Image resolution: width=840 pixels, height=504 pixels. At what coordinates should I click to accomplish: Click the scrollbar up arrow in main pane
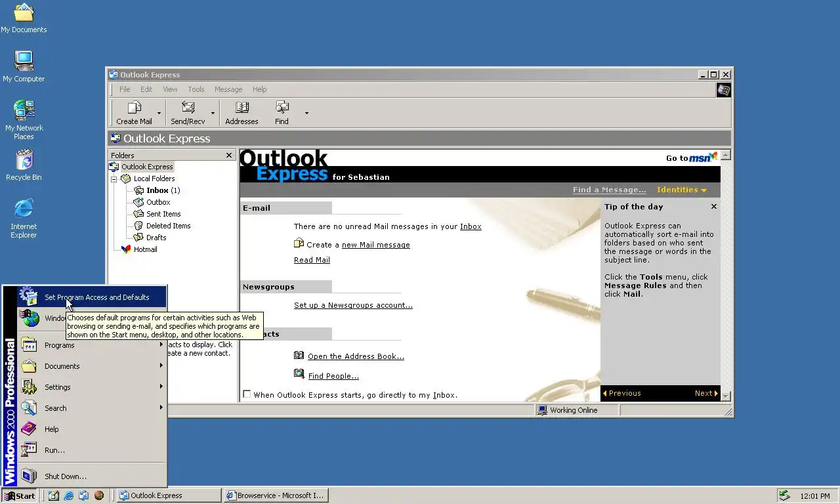pos(726,156)
